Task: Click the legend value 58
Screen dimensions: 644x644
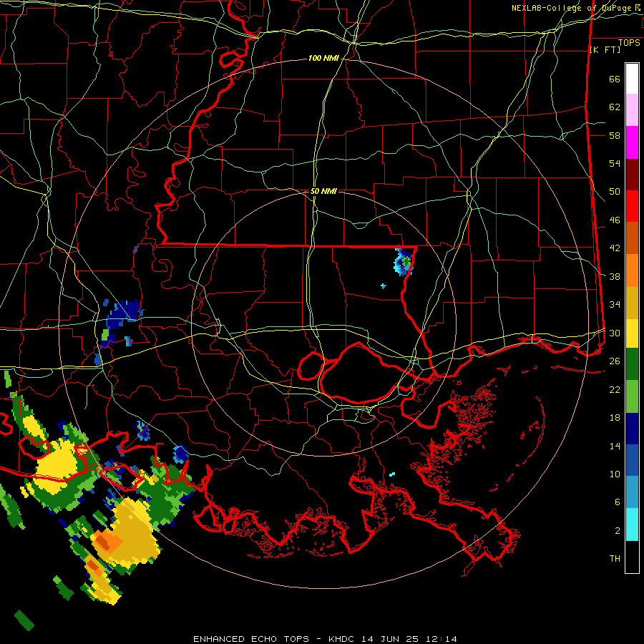Action: point(615,135)
